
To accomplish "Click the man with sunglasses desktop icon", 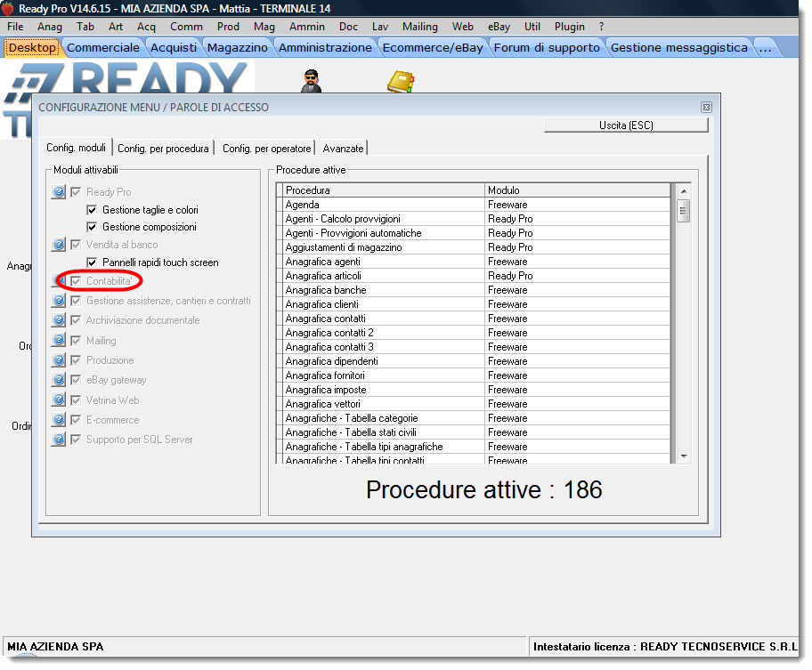I will (311, 81).
